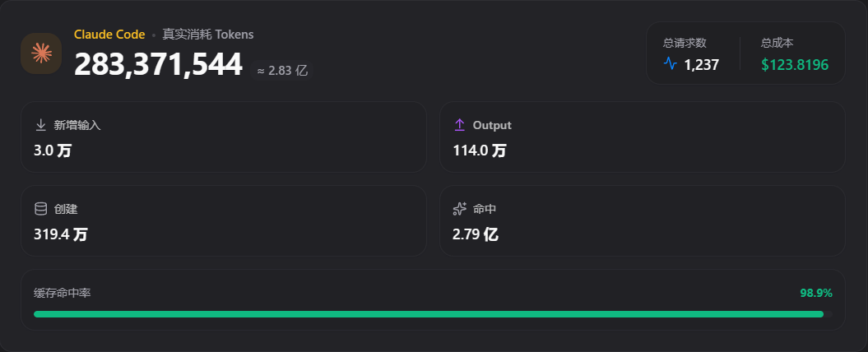Click the Claude Code starburst logo icon
868x352 pixels.
click(x=41, y=53)
